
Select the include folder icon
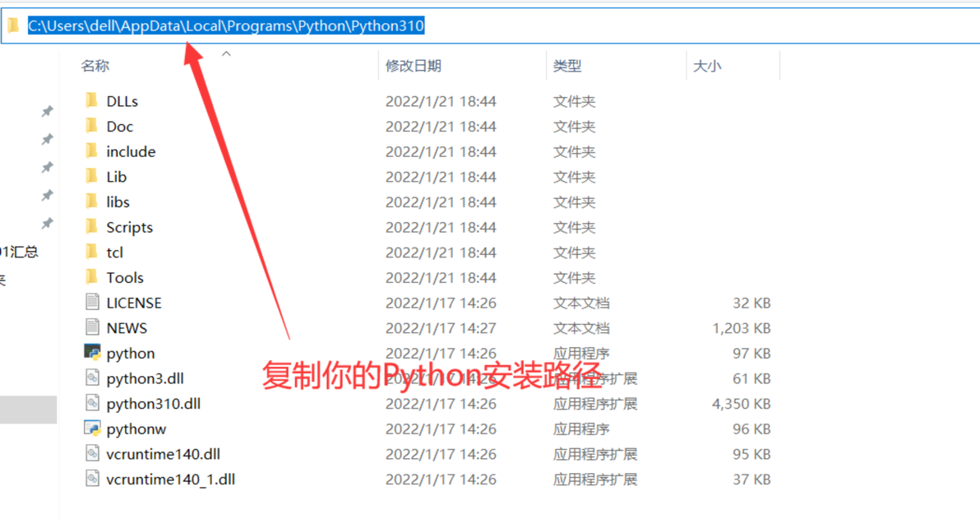[92, 151]
